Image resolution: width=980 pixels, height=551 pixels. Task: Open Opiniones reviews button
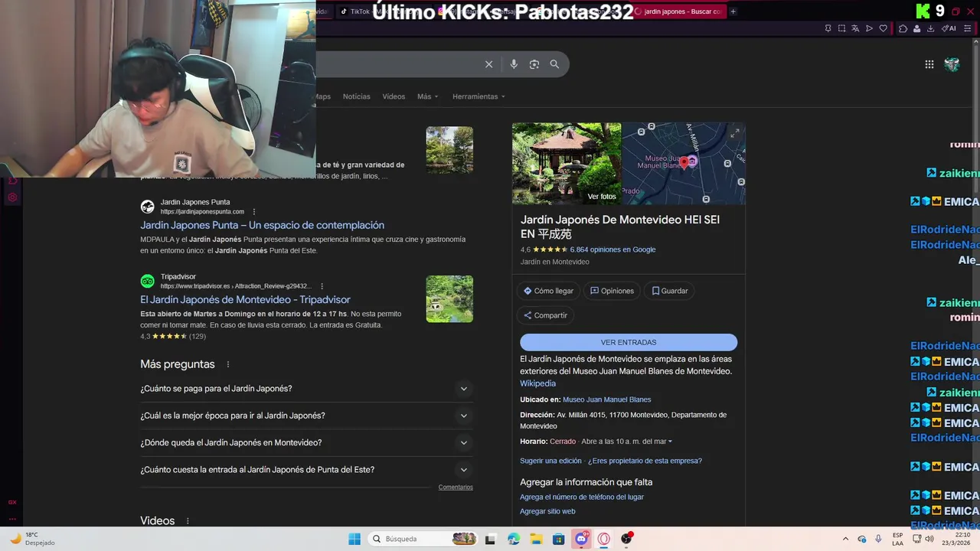(x=612, y=291)
